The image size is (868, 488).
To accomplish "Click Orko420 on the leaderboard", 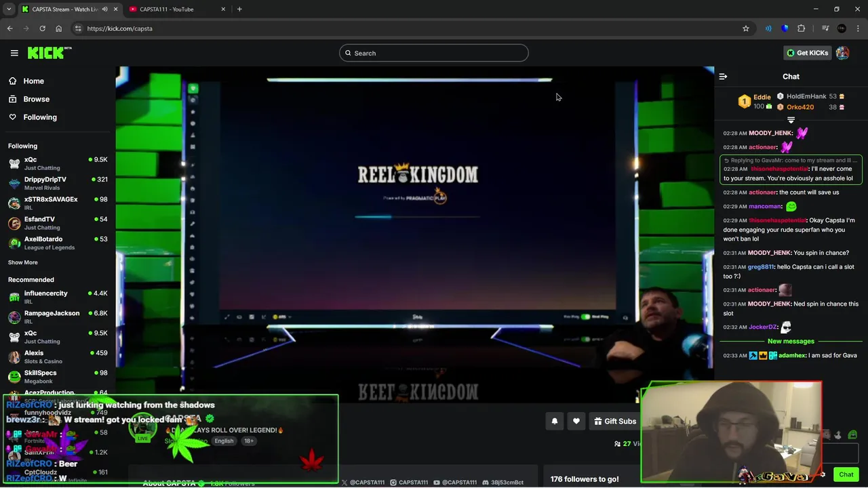I will pos(800,107).
